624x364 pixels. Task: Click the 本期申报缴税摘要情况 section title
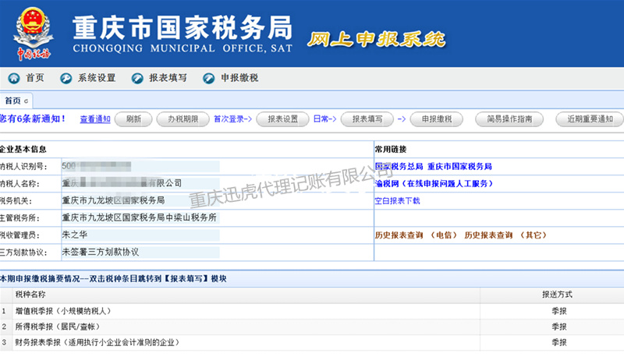(113, 278)
